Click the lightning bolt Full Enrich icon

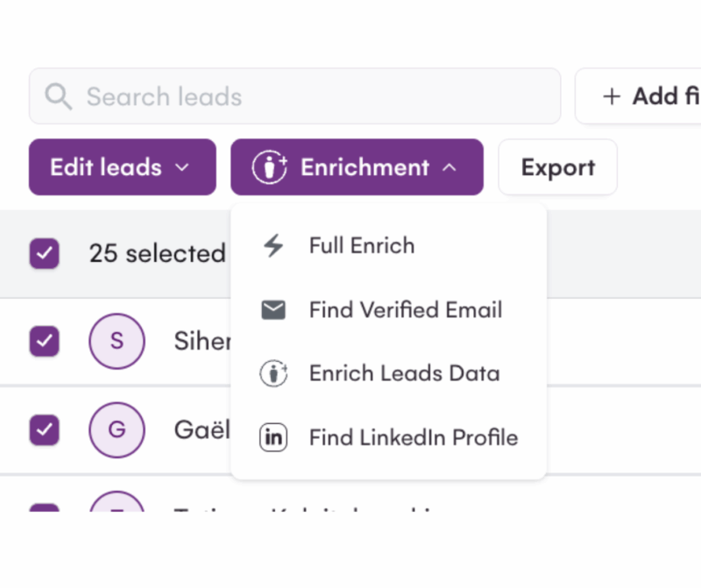tap(273, 246)
